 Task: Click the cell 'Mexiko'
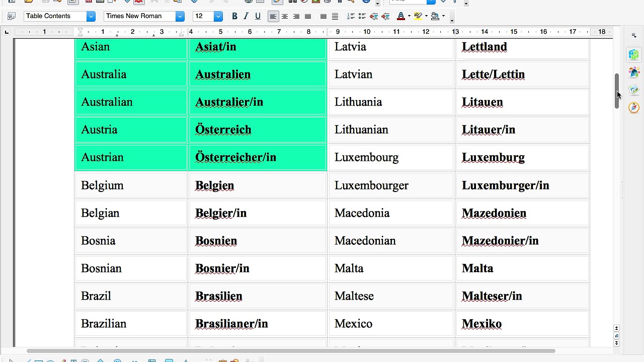click(522, 324)
